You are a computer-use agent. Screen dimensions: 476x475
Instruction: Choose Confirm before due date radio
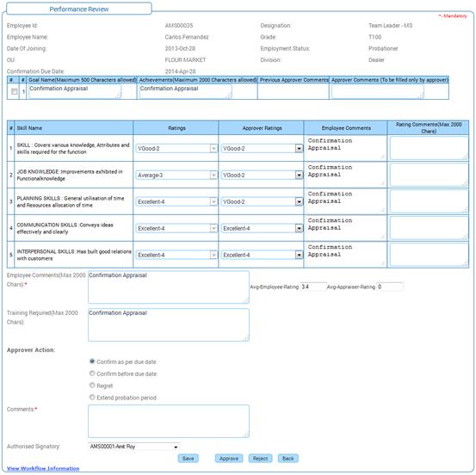click(92, 373)
